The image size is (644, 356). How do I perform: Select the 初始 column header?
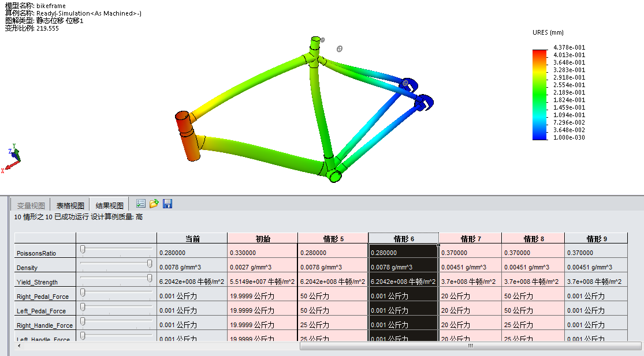pos(262,238)
